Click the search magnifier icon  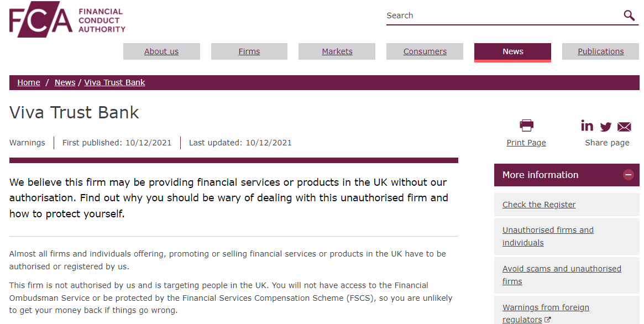629,15
